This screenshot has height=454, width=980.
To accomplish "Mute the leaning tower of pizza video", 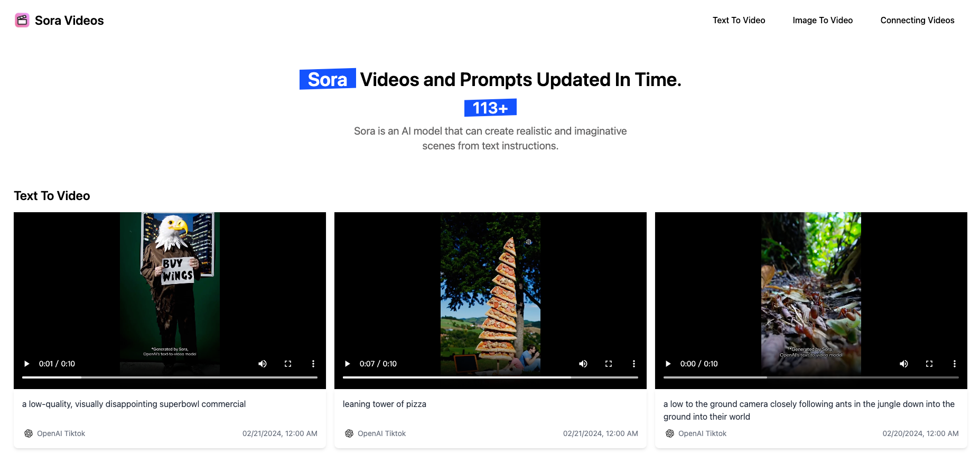I will pyautogui.click(x=583, y=364).
